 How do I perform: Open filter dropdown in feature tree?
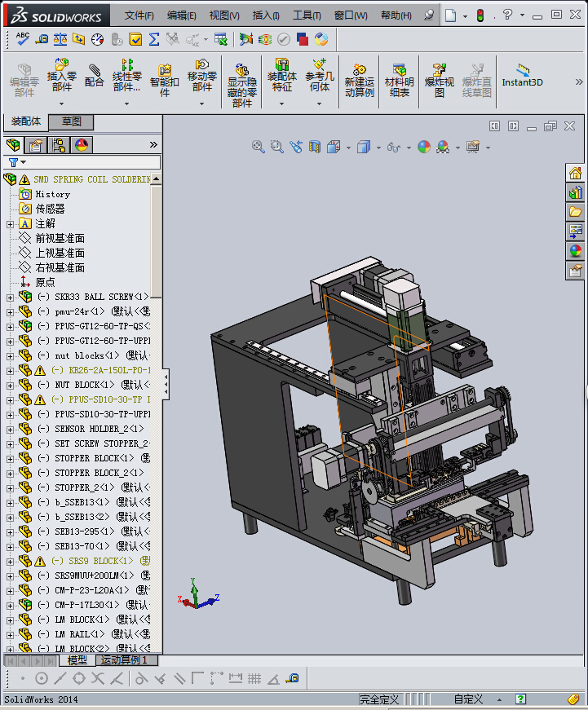[x=23, y=162]
